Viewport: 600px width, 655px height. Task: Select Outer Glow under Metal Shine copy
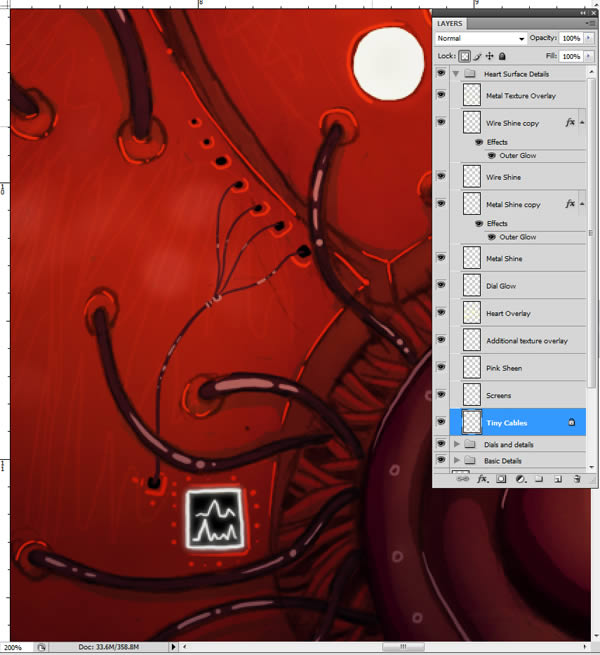click(x=518, y=237)
